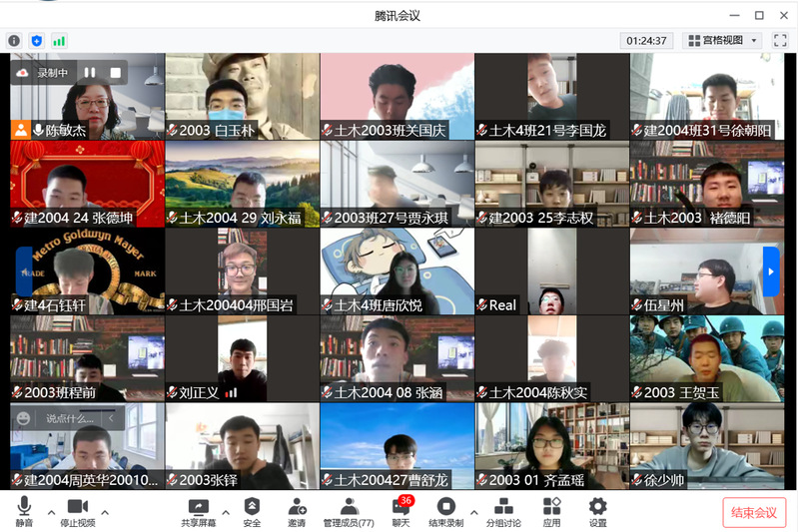Open the security (安全) shield icon

252,507
